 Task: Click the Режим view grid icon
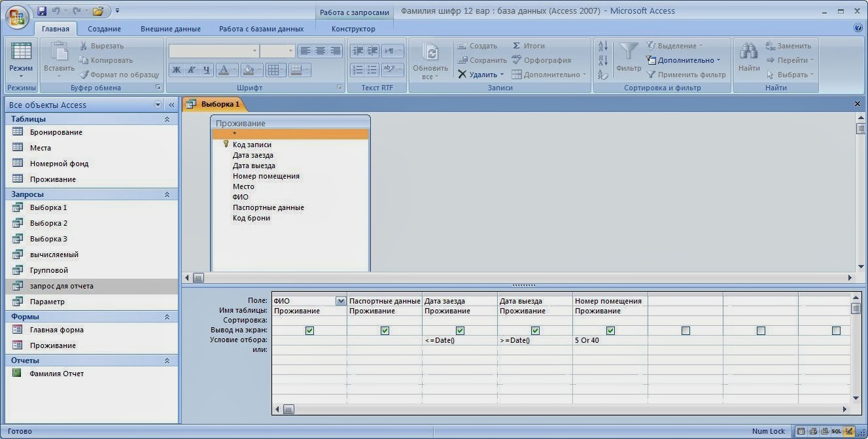tap(22, 52)
